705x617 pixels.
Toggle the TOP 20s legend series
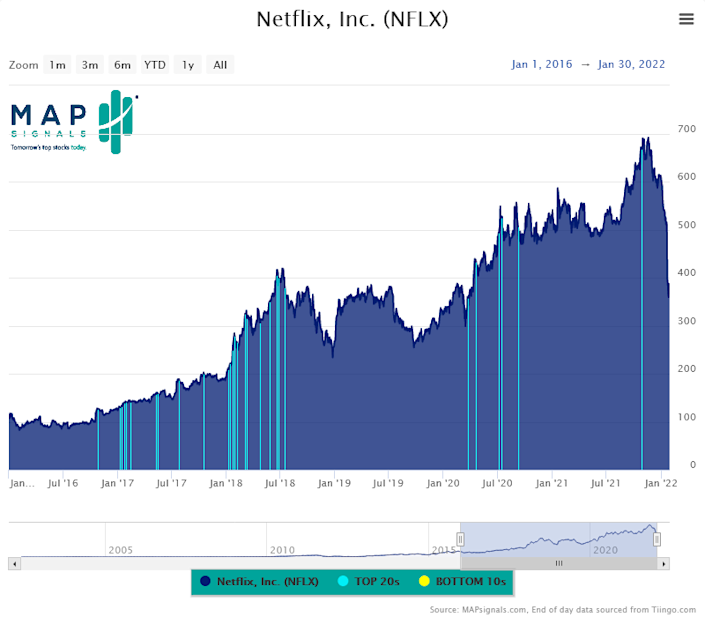click(369, 581)
